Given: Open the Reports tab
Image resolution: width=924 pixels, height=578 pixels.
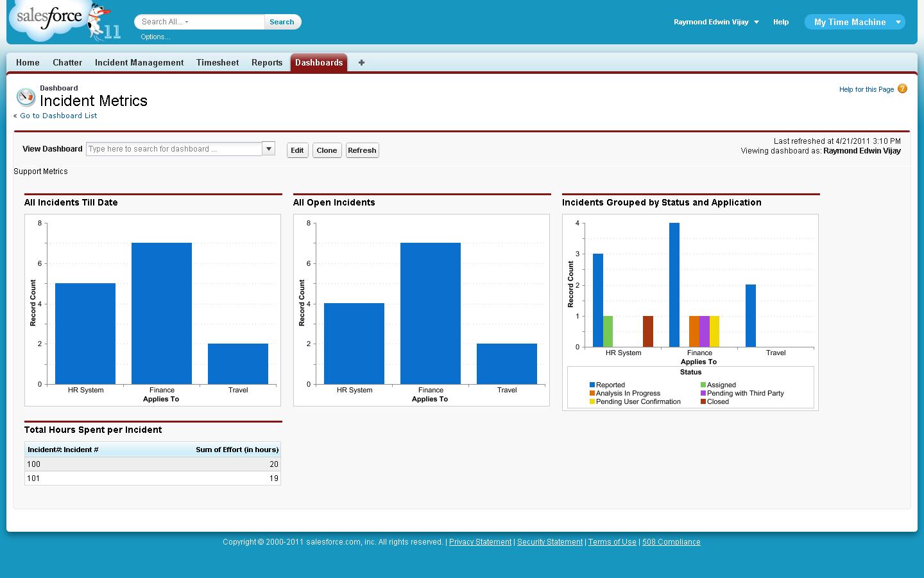Looking at the screenshot, I should click(x=267, y=62).
